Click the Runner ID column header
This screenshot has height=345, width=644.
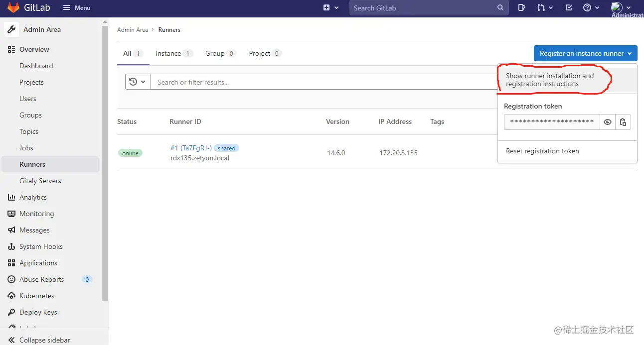click(x=185, y=121)
